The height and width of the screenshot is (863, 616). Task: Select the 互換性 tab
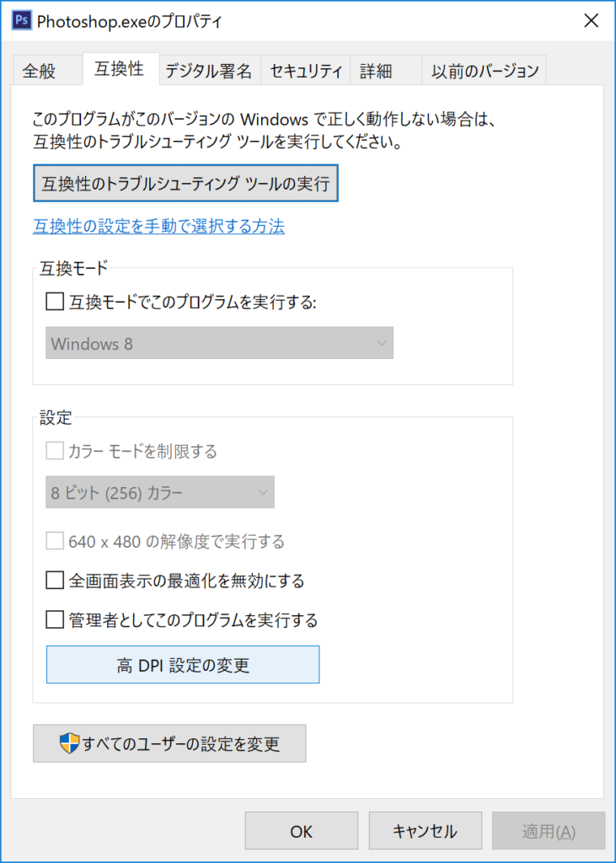click(120, 71)
